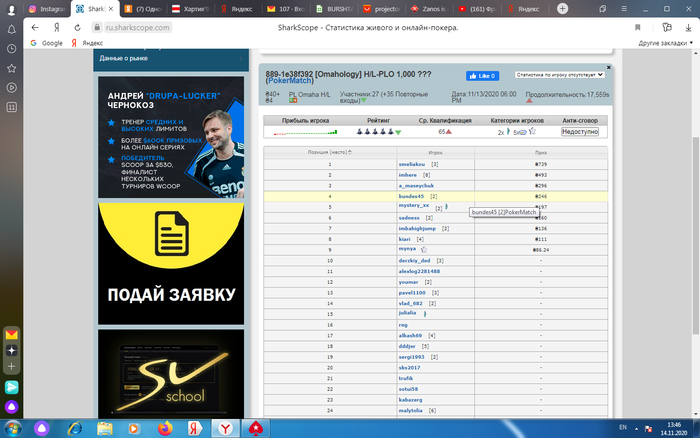The height and width of the screenshot is (438, 700).
Task: Open notifications bell in browser sidebar
Action: (x=12, y=29)
